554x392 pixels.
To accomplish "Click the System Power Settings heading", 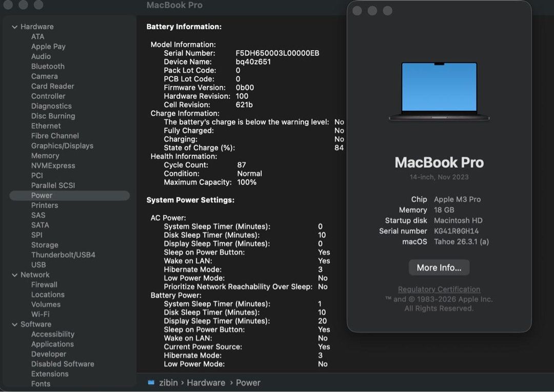I will pyautogui.click(x=190, y=200).
